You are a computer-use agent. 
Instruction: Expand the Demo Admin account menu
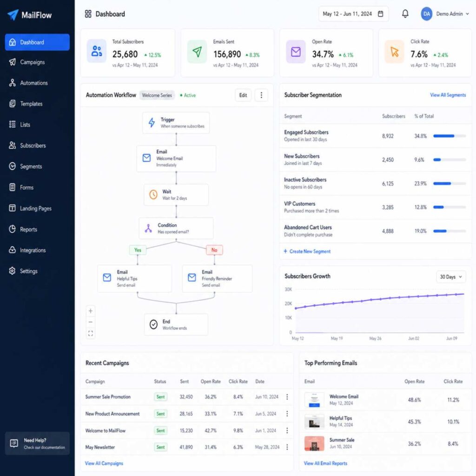(x=452, y=14)
